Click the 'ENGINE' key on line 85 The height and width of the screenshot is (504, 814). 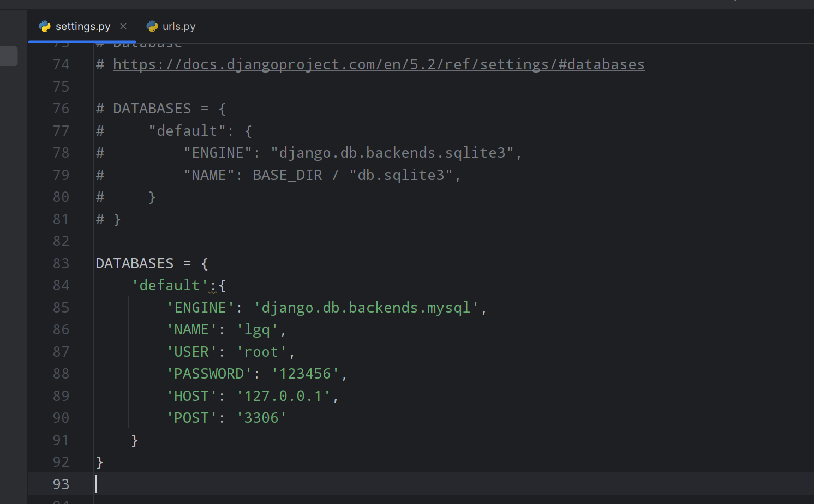pos(200,308)
